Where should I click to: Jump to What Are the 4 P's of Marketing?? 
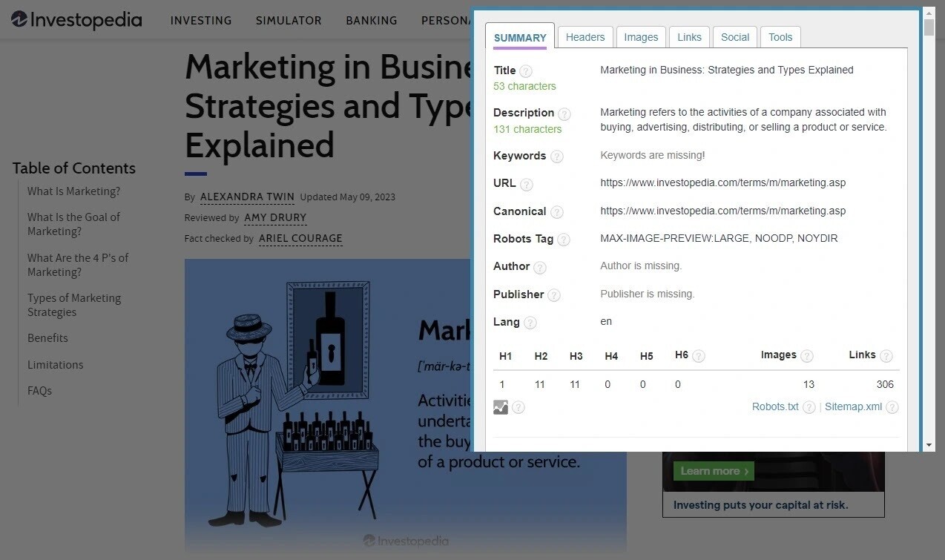(x=78, y=265)
